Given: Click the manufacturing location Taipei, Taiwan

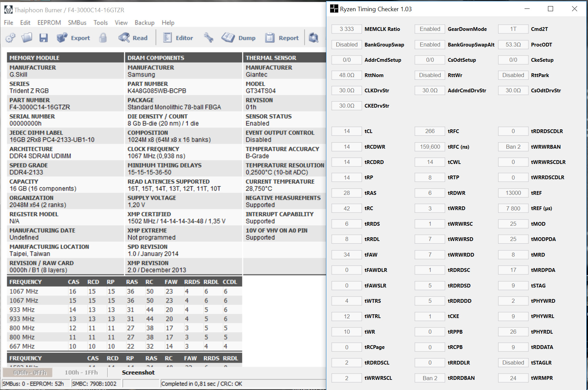Looking at the screenshot, I should [30, 254].
